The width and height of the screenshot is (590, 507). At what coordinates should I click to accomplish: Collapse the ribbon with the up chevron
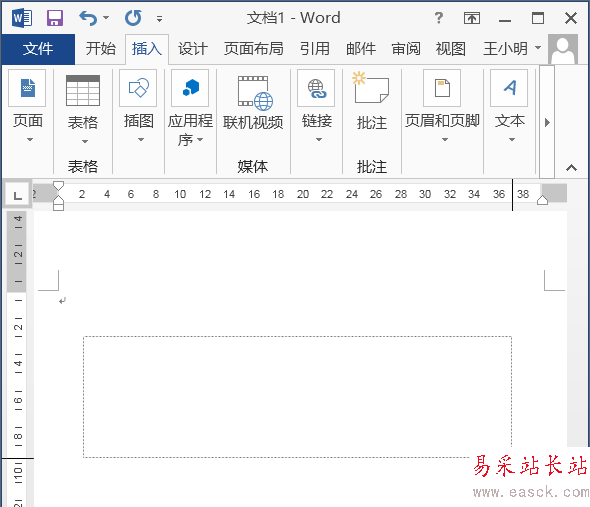tap(571, 167)
